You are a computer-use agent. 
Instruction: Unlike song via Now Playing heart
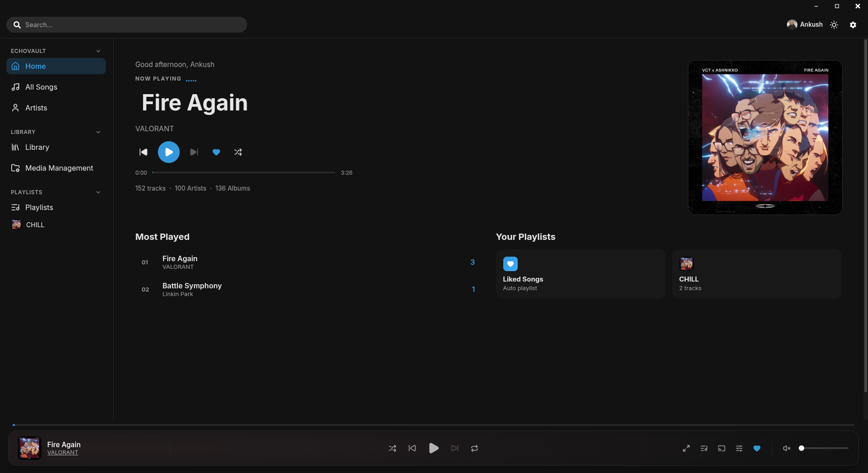216,152
